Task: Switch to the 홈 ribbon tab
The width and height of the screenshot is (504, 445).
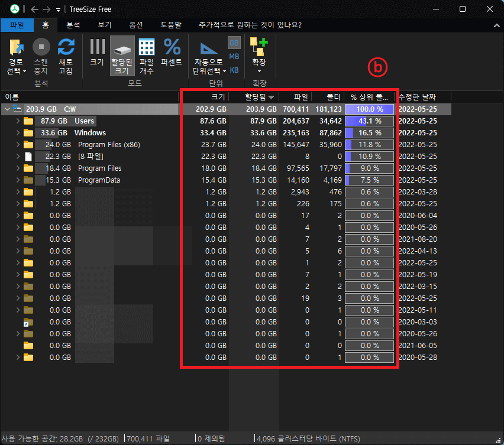Action: (x=46, y=25)
